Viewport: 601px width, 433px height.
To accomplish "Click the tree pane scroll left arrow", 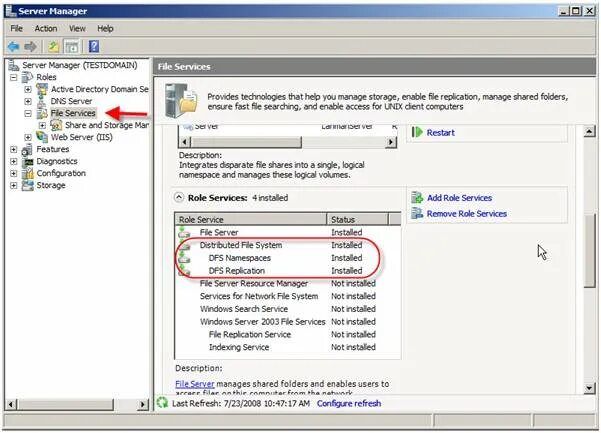I will tap(11, 404).
